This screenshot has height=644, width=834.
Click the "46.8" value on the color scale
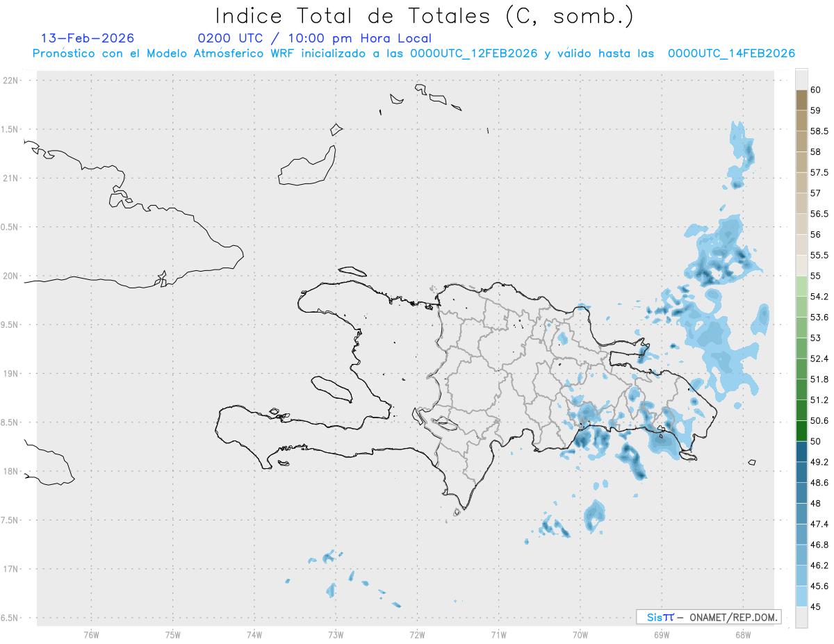pyautogui.click(x=819, y=545)
